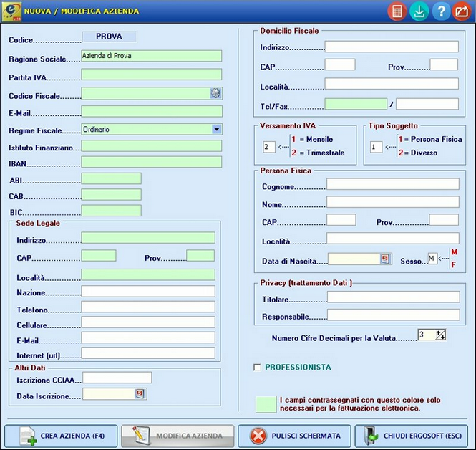Click the 'Mensile' option text
This screenshot has height=450, width=476.
(x=319, y=139)
